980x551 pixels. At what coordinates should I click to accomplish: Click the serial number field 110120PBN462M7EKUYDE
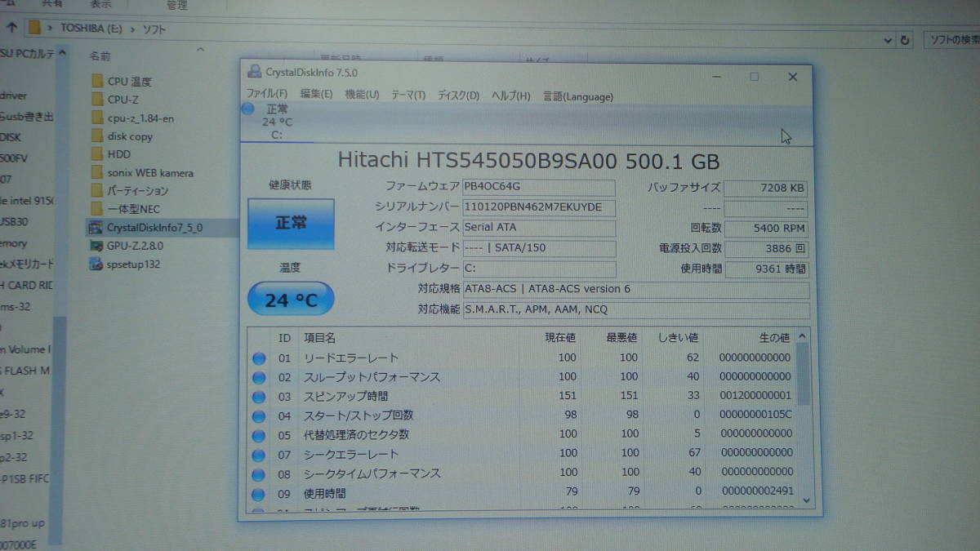point(539,207)
